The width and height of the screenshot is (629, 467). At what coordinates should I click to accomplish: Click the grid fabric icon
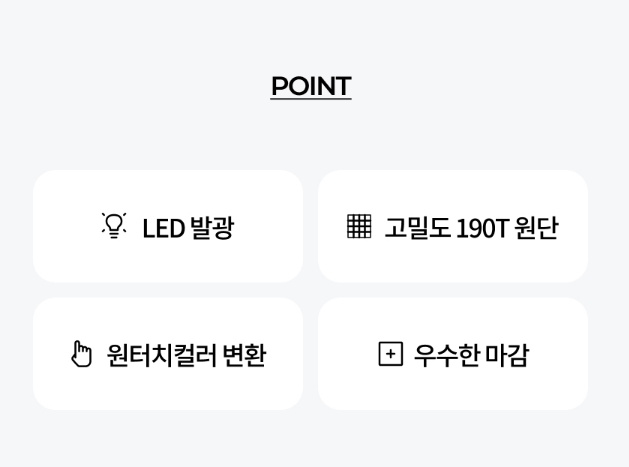point(359,227)
